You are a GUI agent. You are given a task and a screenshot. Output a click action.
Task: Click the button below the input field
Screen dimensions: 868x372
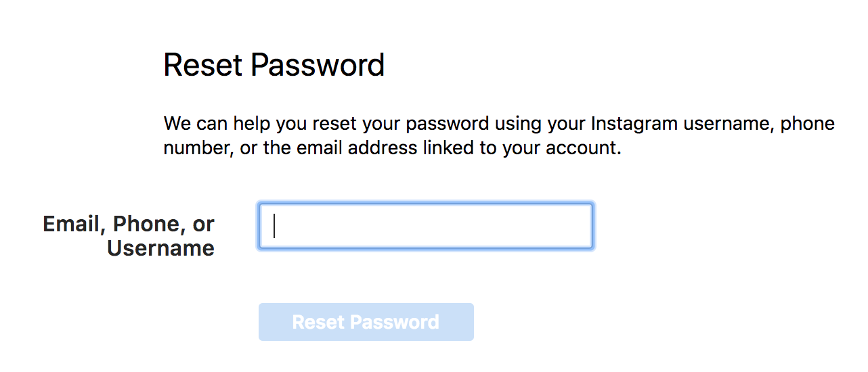pyautogui.click(x=366, y=322)
